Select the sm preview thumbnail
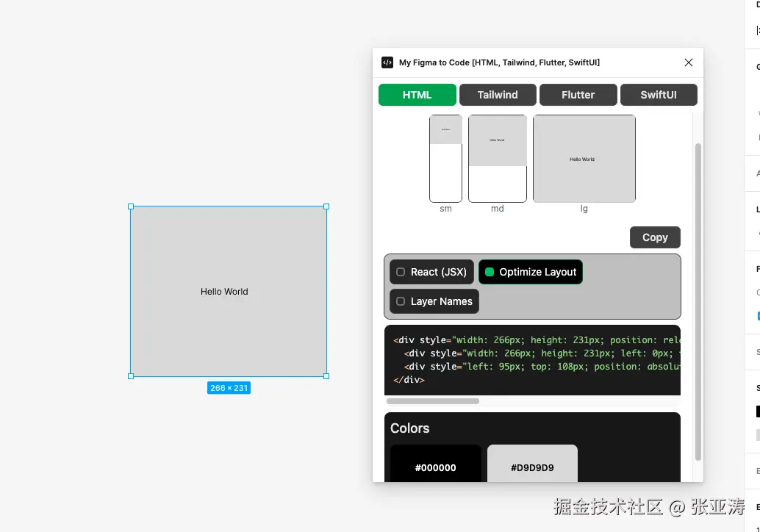The width and height of the screenshot is (760, 532). pos(445,159)
